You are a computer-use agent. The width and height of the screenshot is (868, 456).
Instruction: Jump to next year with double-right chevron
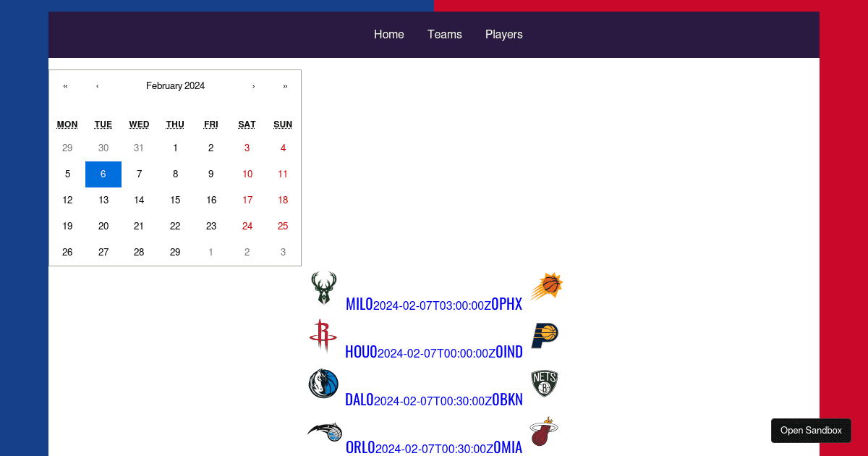(285, 85)
